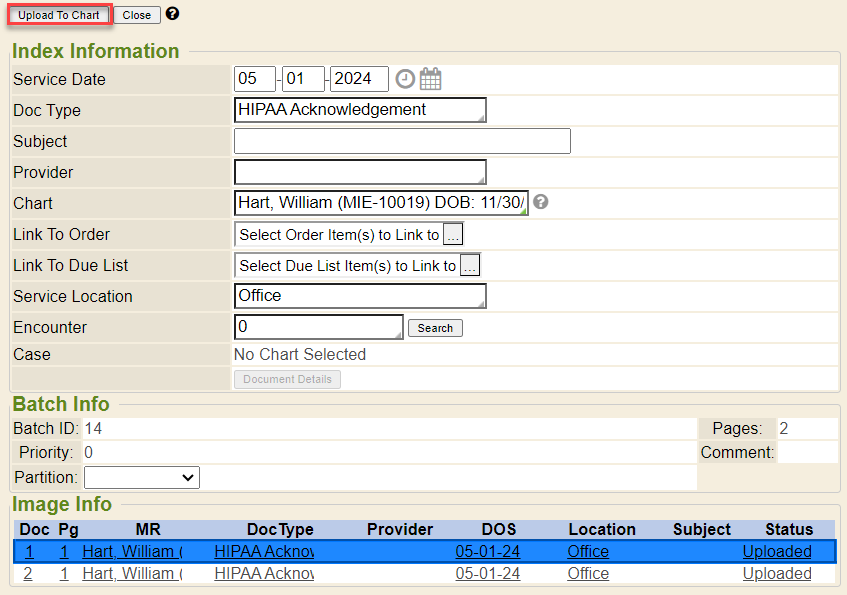847x595 pixels.
Task: Click help icon beside Chart field
Action: coord(541,202)
